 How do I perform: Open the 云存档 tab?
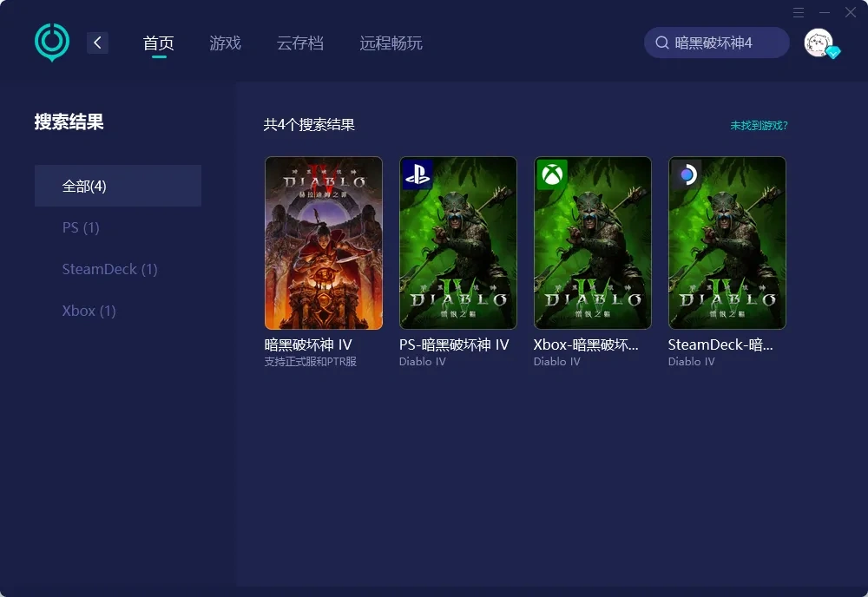point(300,42)
